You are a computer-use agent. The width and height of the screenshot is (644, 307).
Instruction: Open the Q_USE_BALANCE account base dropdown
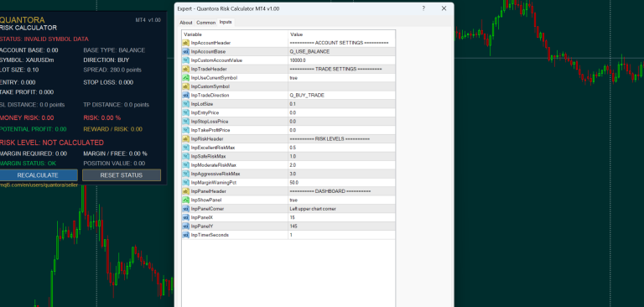point(342,51)
